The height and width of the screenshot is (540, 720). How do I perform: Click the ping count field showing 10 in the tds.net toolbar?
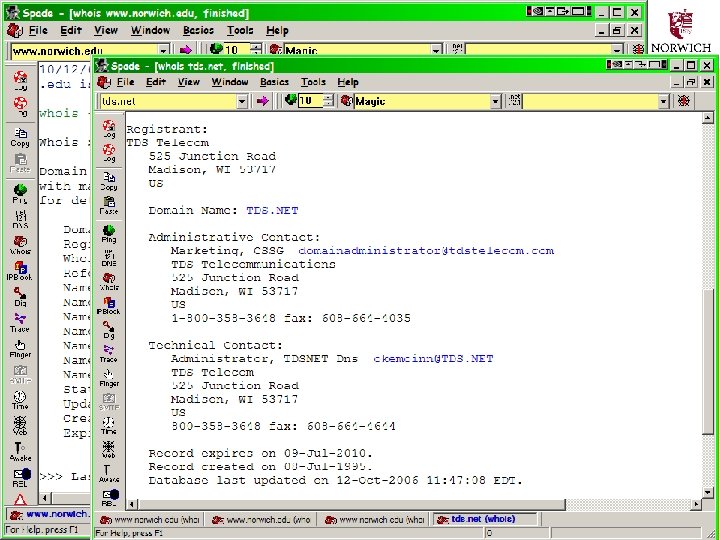click(311, 101)
